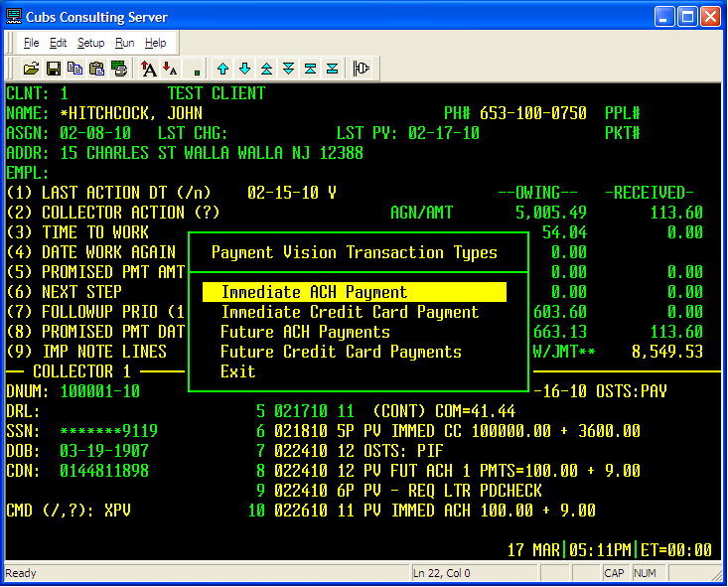Click the Open folder toolbar icon

(x=31, y=69)
